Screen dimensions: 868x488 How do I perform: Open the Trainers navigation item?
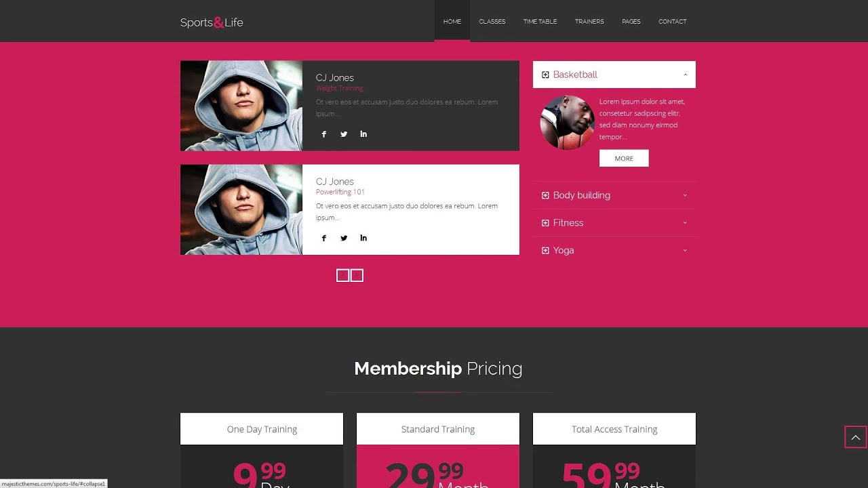pyautogui.click(x=589, y=22)
